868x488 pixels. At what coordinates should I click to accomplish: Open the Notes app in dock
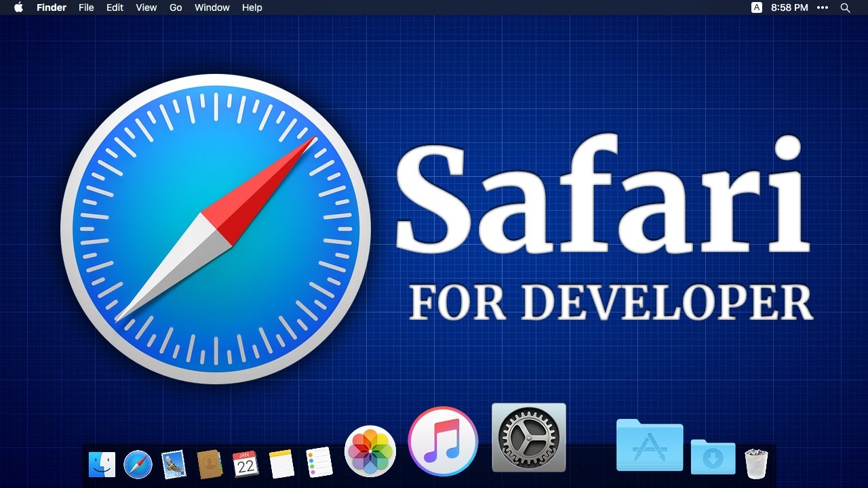coord(281,464)
